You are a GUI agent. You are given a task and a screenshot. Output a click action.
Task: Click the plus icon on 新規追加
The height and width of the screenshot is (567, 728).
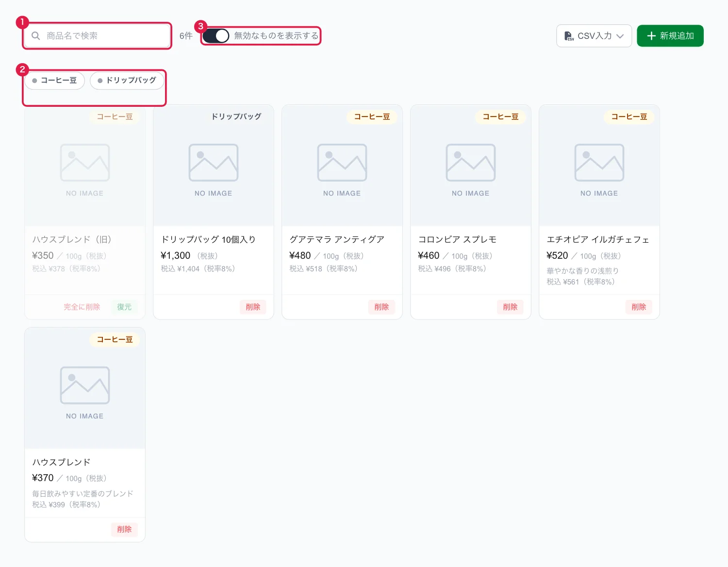point(651,36)
